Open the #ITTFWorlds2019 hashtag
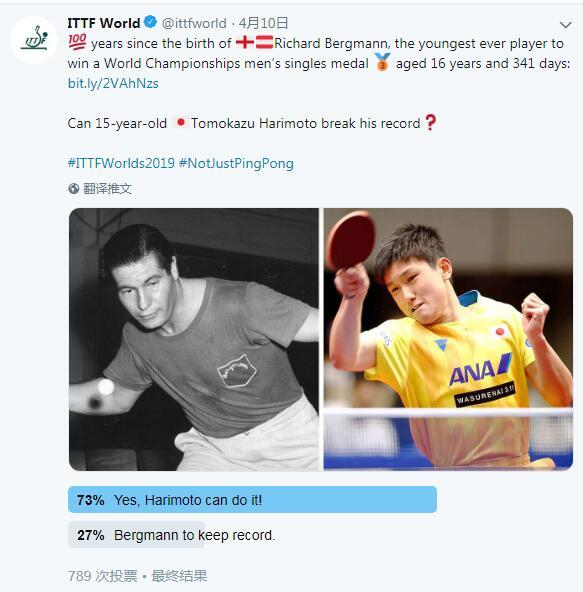583x592 pixels. [x=121, y=163]
